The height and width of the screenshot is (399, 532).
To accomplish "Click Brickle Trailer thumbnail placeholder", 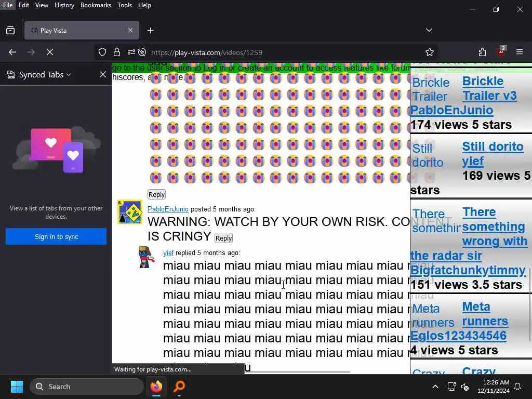I will (x=430, y=89).
